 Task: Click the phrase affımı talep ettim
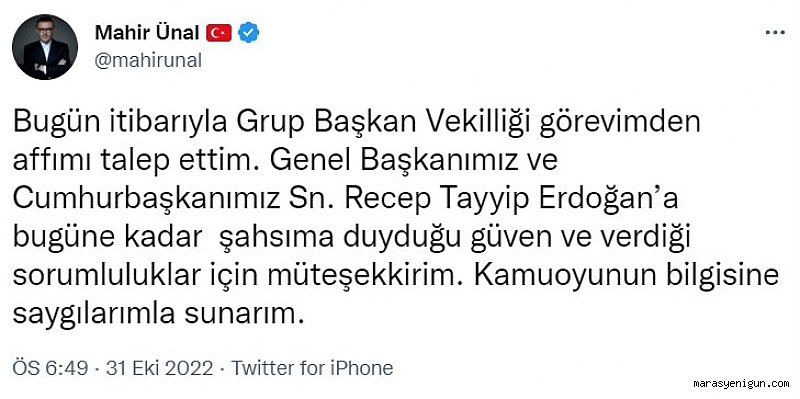tap(138, 162)
